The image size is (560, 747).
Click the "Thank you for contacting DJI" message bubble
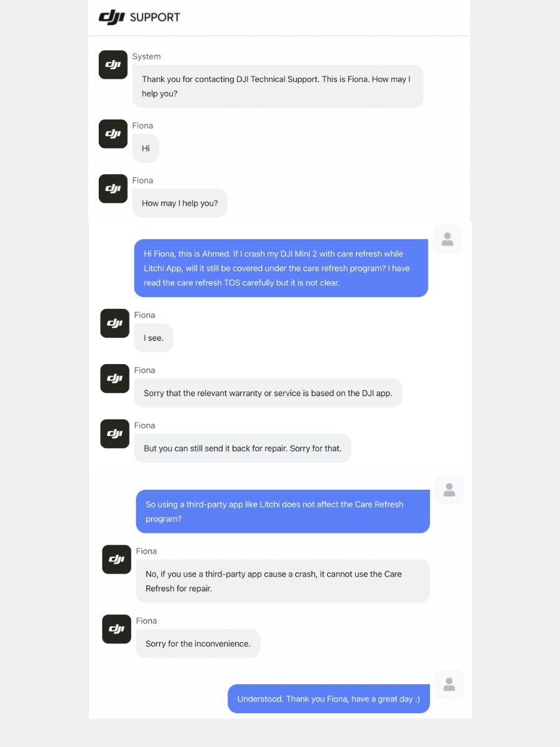(278, 87)
